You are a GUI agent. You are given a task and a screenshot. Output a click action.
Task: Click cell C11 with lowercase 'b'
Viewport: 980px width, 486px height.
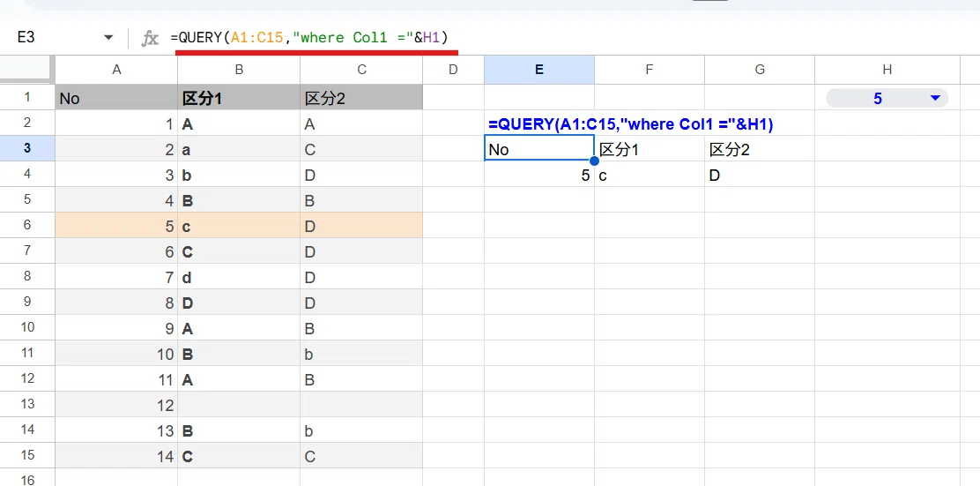[x=361, y=354]
